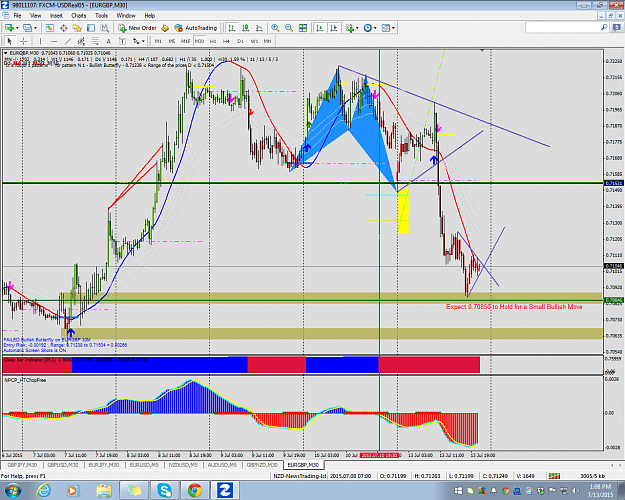This screenshot has height=500, width=625.
Task: Toggle chart Auto Scroll
Action: pos(320,28)
